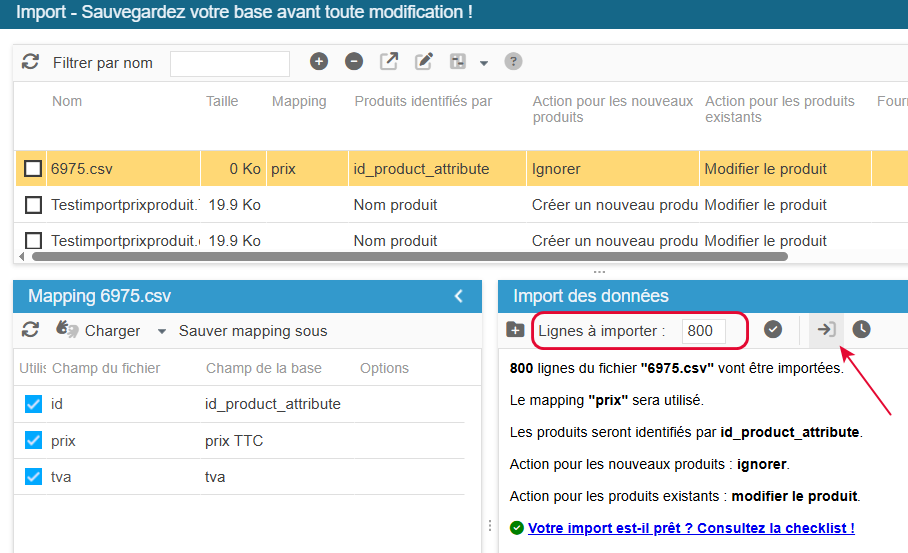Click the edit file pencil icon
Image resolution: width=908 pixels, height=553 pixels.
click(424, 62)
